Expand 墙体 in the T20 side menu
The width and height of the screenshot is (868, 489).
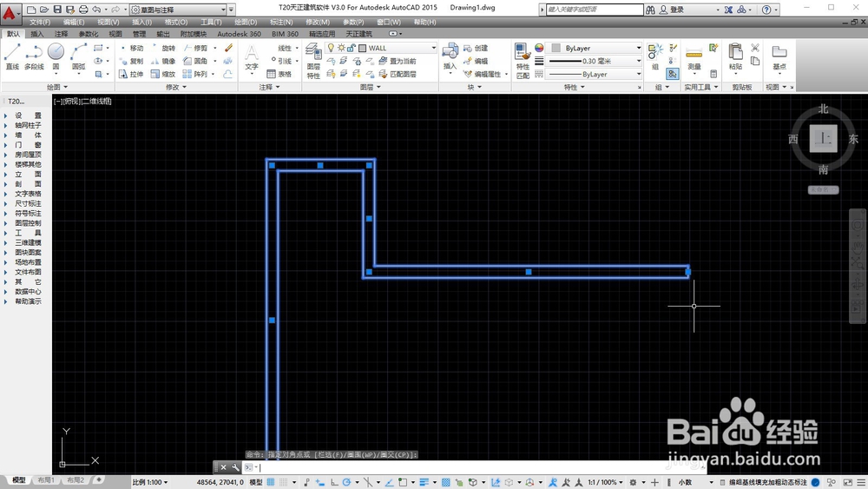point(27,135)
